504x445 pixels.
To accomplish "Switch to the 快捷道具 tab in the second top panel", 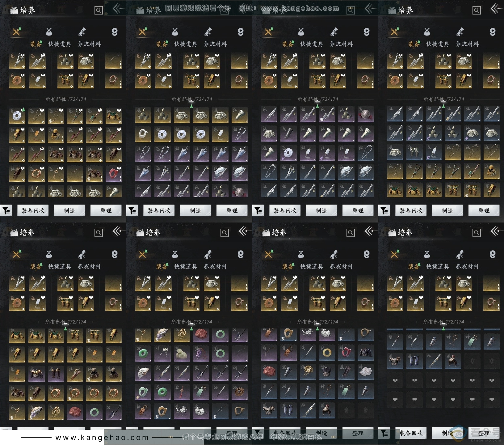I will tap(186, 44).
